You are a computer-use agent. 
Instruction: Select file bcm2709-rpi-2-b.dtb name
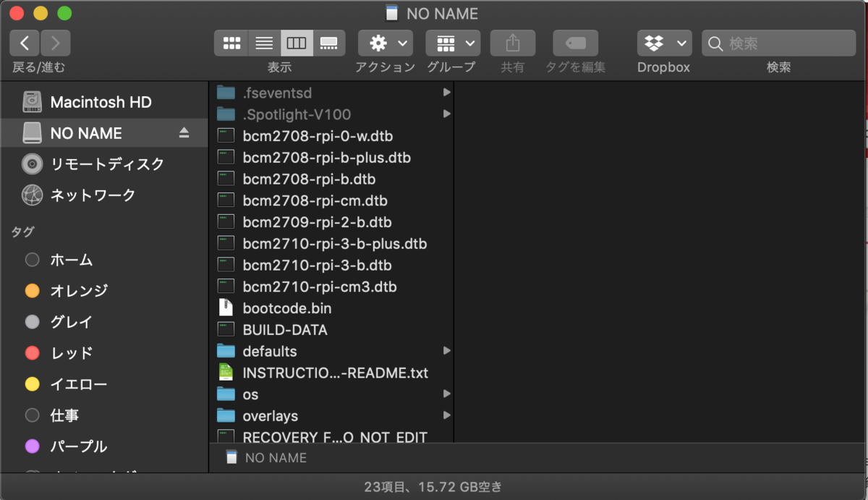(x=317, y=222)
